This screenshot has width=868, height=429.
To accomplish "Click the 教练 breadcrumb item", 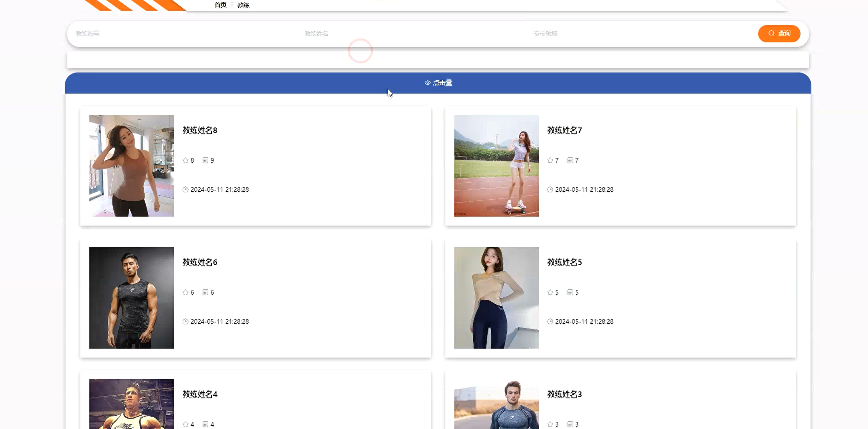I will [x=243, y=5].
